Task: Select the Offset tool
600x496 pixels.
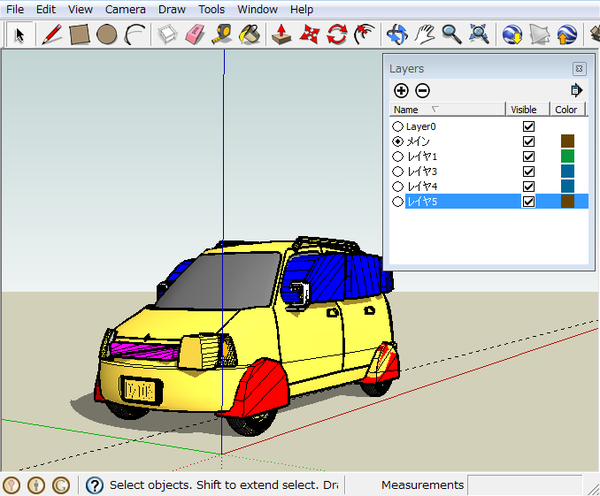Action: pyautogui.click(x=364, y=34)
